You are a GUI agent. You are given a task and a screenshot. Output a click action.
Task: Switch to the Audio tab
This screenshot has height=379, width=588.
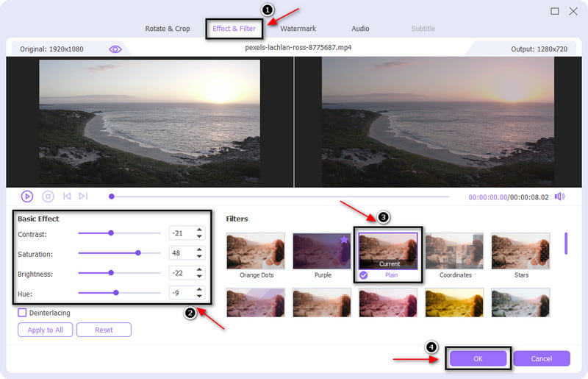(360, 29)
